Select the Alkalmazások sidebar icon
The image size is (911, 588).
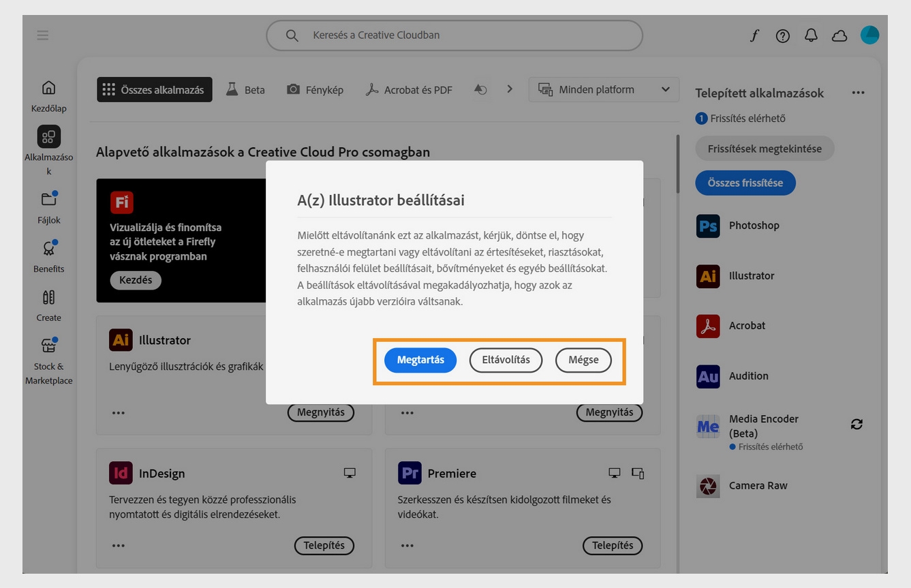pyautogui.click(x=49, y=137)
